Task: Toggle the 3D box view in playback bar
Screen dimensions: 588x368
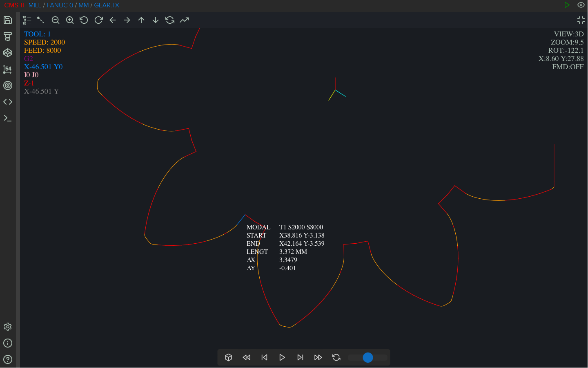Action: 229,357
